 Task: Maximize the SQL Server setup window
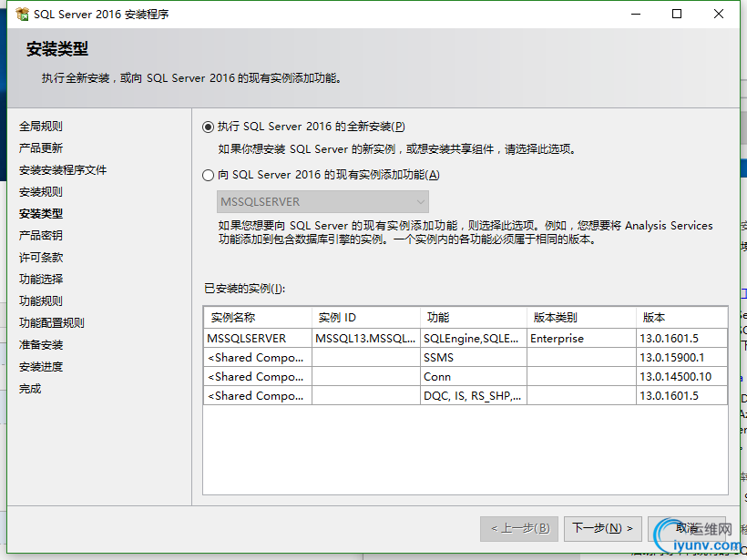click(677, 14)
